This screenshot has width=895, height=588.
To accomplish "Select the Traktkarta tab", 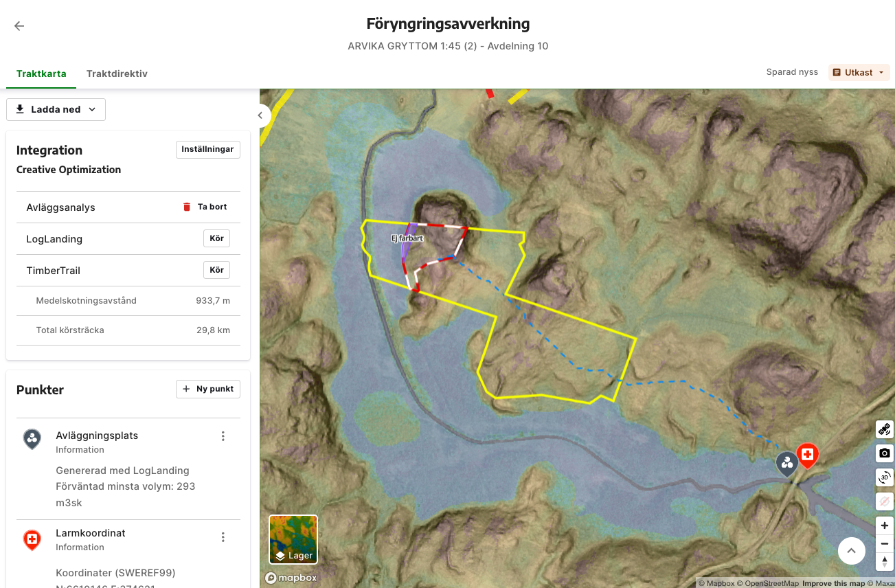I will click(41, 73).
